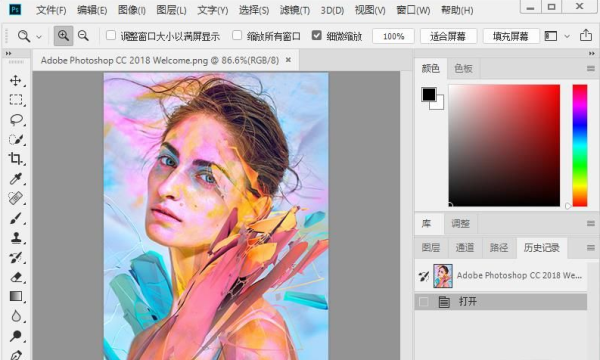Switch to the 路径 tab

coord(499,248)
